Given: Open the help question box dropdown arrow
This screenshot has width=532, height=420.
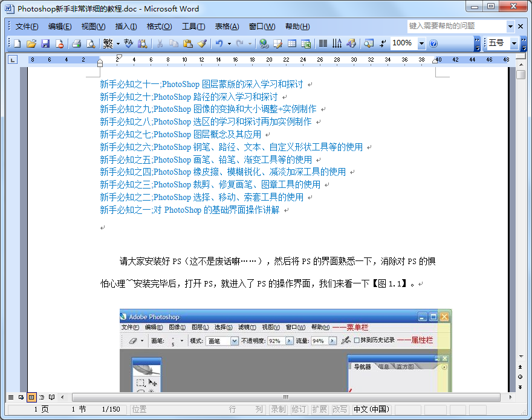Looking at the screenshot, I should pos(510,26).
